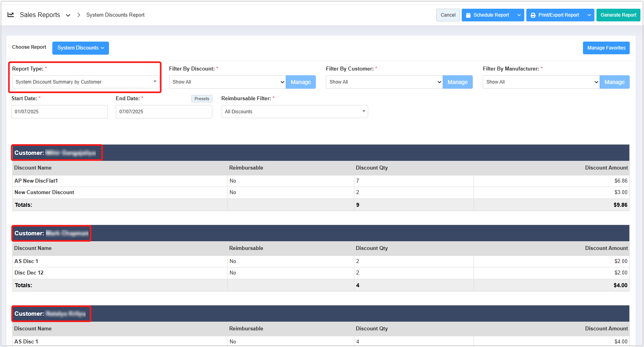This screenshot has width=644, height=347.
Task: Open the Reimbursable Filter dropdown
Action: point(294,112)
